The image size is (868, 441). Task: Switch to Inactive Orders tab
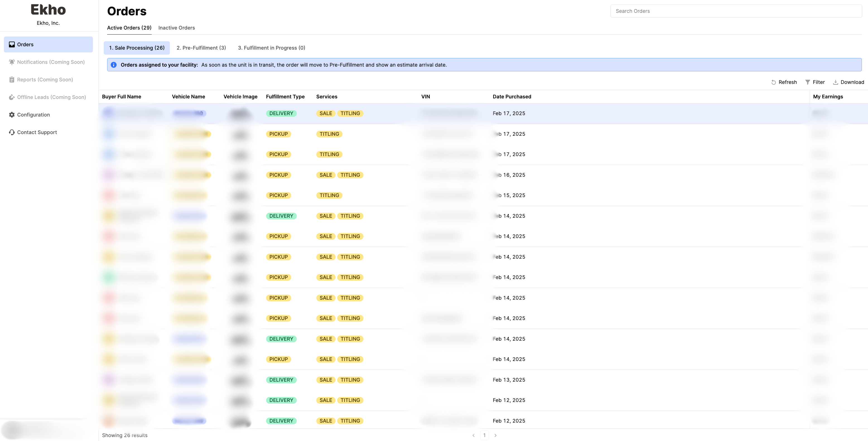click(x=177, y=28)
